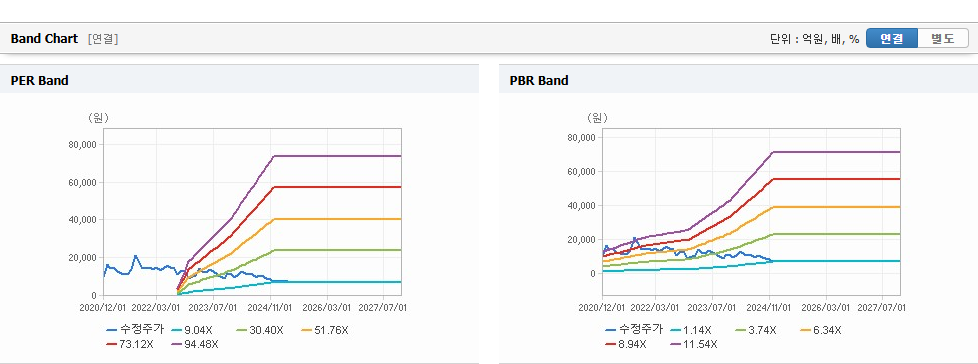Toggle 6.34X legend entry in PBR chart
The width and height of the screenshot is (978, 364).
(x=821, y=330)
